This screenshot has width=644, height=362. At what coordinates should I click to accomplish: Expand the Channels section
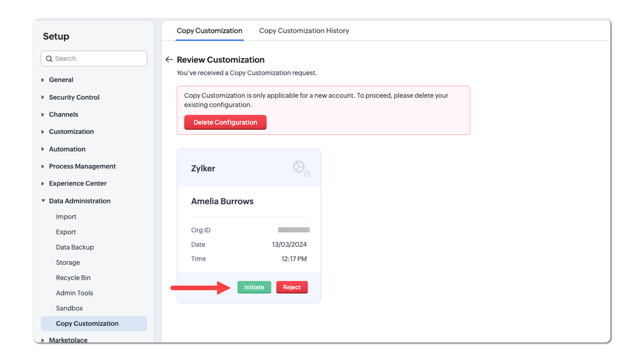click(x=43, y=115)
